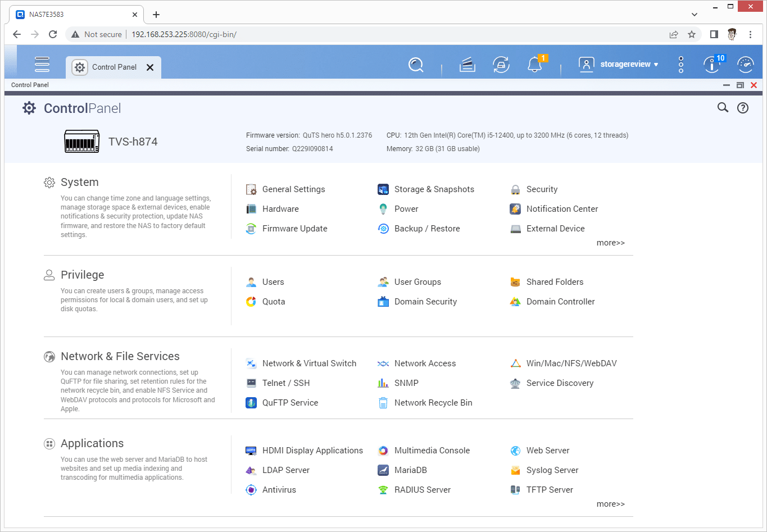Select the System category heading

[x=79, y=182]
